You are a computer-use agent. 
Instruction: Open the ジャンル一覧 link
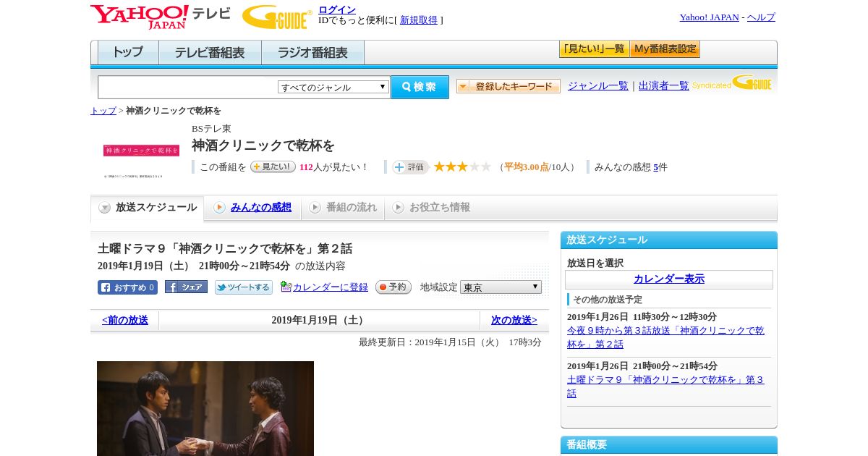[598, 86]
